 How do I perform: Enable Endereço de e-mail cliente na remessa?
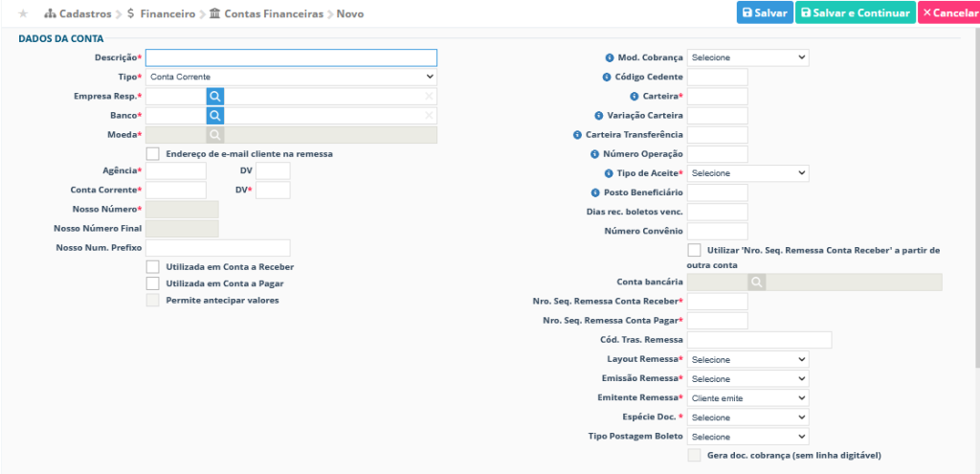tap(153, 153)
